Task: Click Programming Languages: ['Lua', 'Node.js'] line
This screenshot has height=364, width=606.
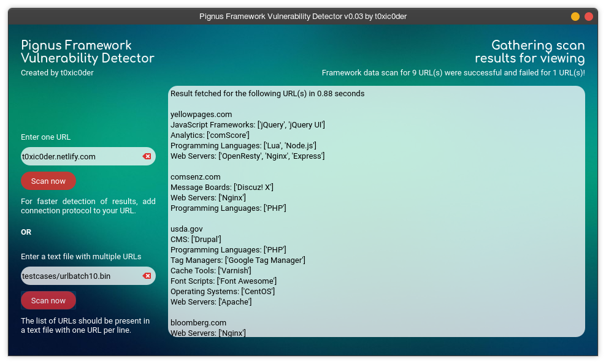Action: pos(244,145)
